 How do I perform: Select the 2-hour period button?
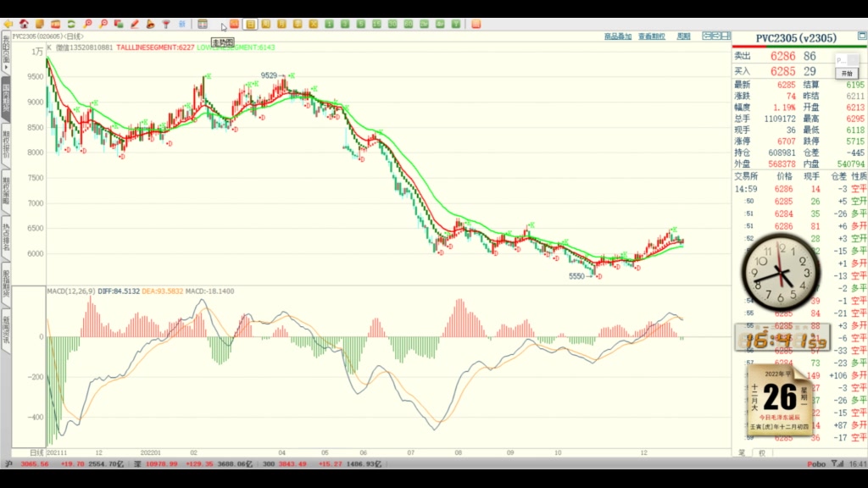tap(425, 25)
